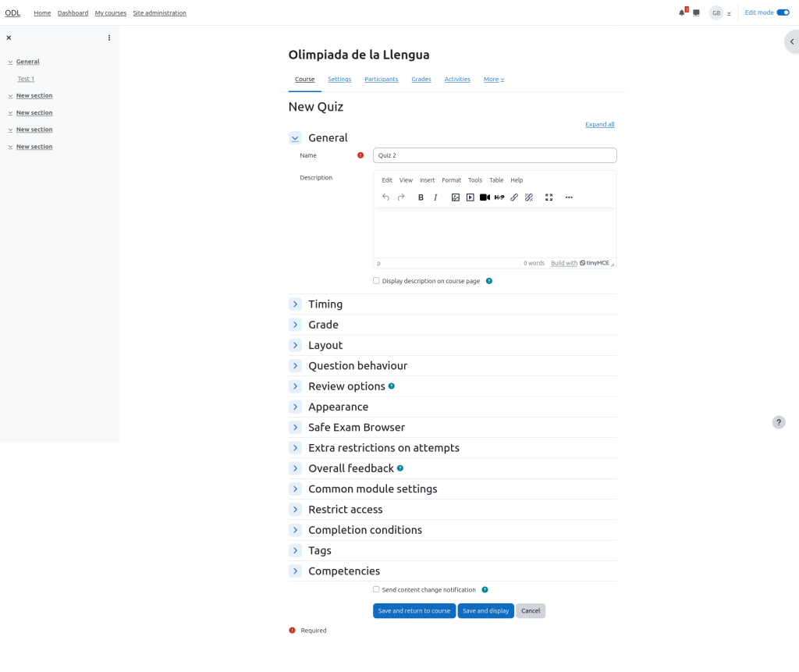The width and height of the screenshot is (799, 672).
Task: Switch to the Participants tab
Action: tap(381, 80)
